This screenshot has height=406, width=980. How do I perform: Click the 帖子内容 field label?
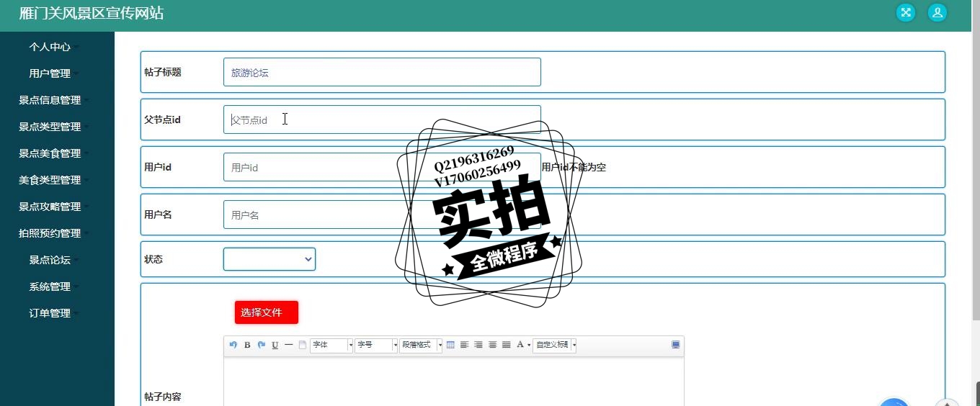163,397
